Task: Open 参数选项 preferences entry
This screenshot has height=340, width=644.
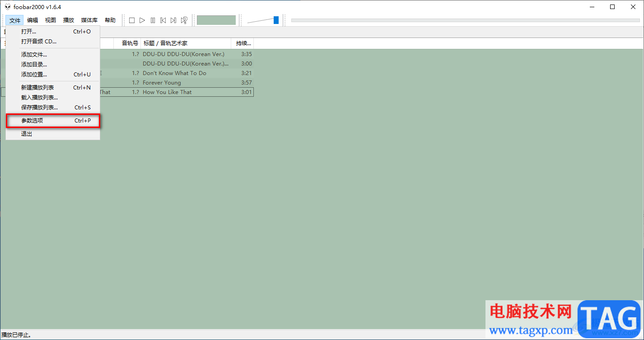Action: (53, 121)
